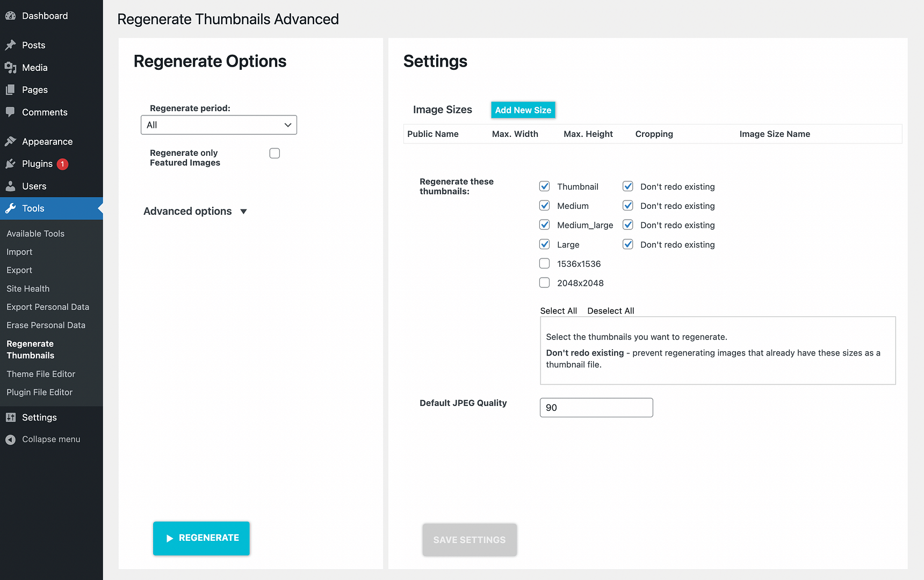
Task: Click the Max. Height column header
Action: 588,134
